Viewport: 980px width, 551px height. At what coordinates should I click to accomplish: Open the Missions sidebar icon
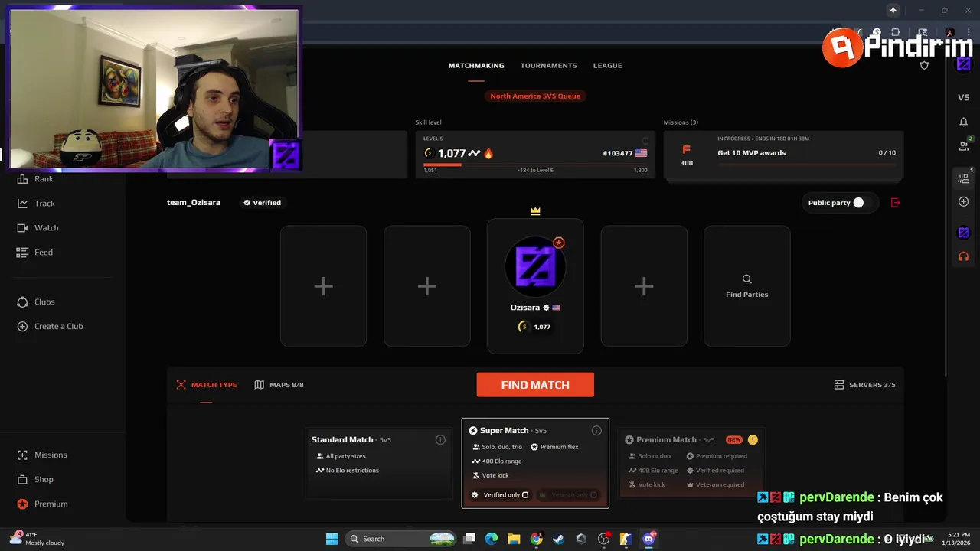click(22, 455)
